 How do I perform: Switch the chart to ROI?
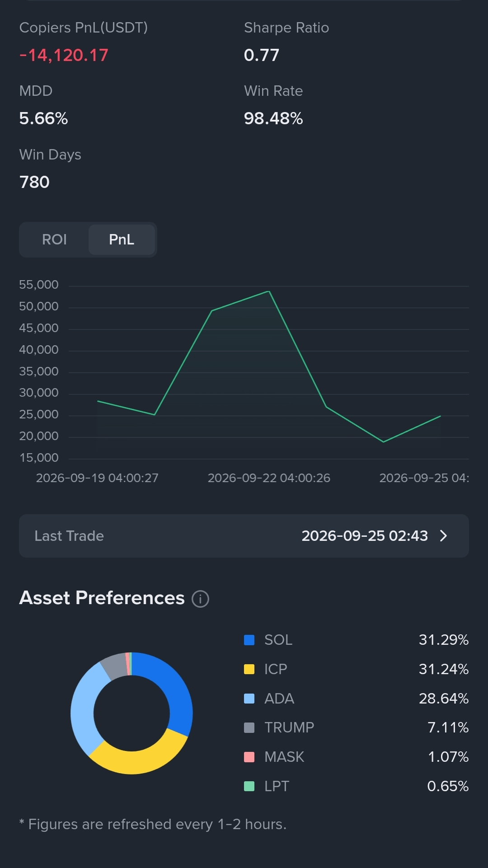click(54, 239)
